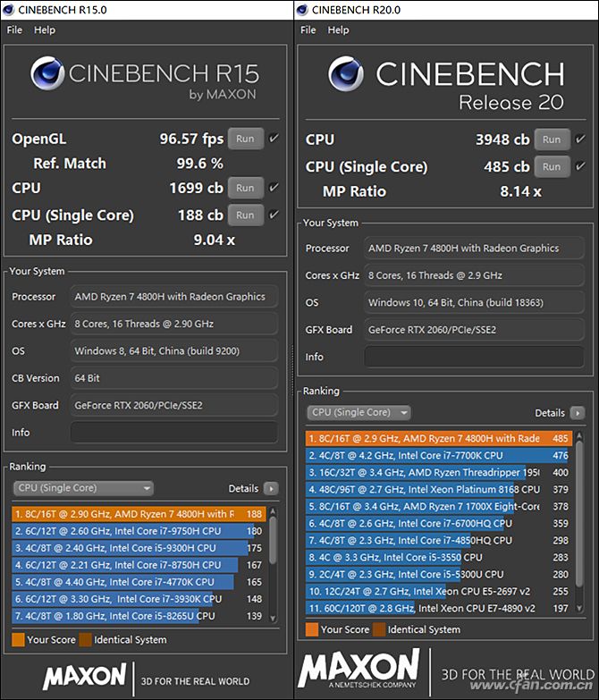Run the CPU benchmark in R20
Viewport: 599px width, 700px height.
pos(553,139)
